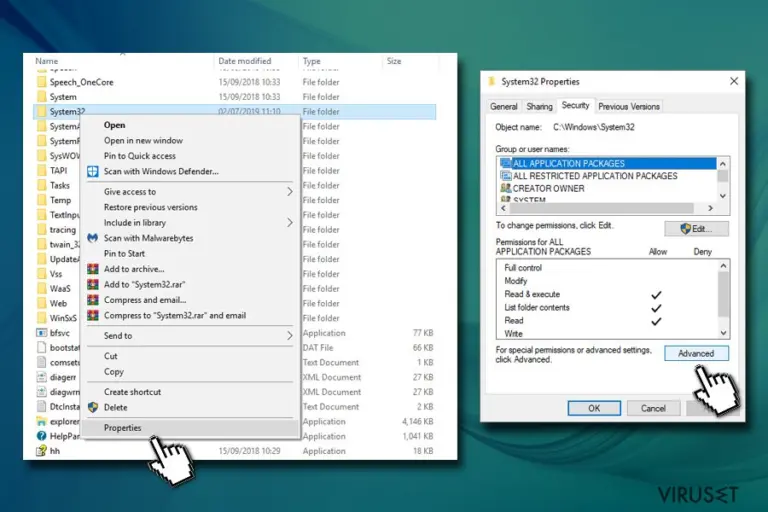The width and height of the screenshot is (768, 512).
Task: Open the Previous Versions tab
Action: point(629,106)
